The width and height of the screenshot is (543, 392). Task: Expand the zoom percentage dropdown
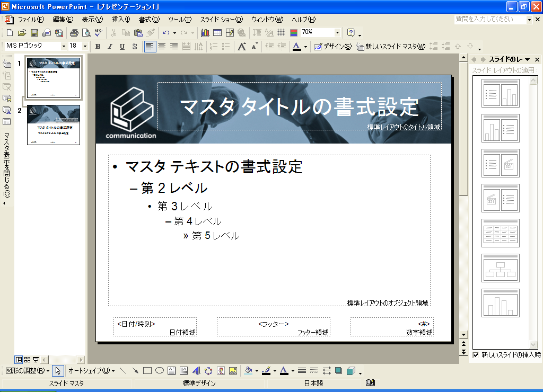(337, 32)
